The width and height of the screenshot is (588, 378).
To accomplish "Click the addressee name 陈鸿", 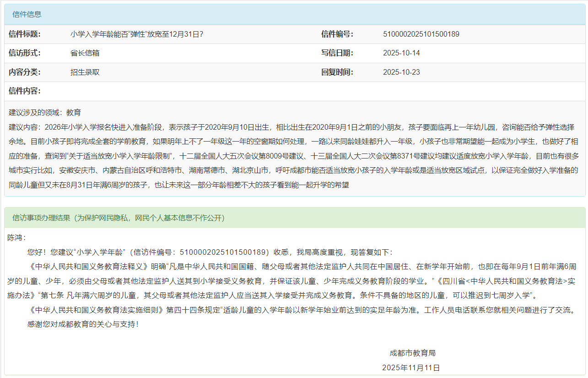I will [16, 238].
